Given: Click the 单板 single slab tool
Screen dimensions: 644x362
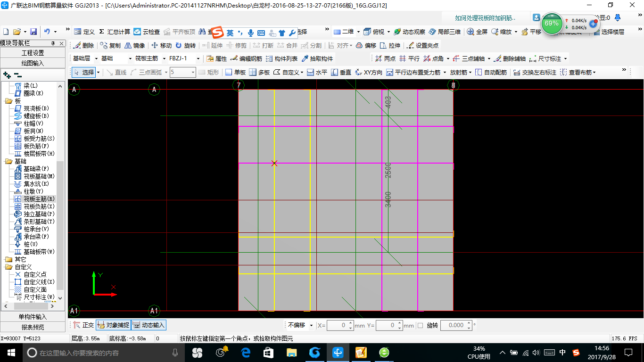Looking at the screenshot, I should pyautogui.click(x=235, y=72).
